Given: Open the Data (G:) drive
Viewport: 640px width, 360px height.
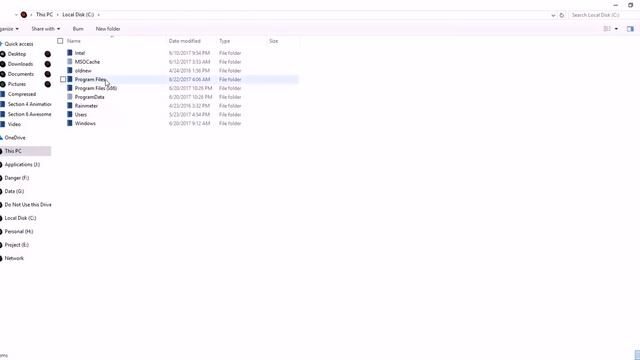Looking at the screenshot, I should [x=14, y=191].
